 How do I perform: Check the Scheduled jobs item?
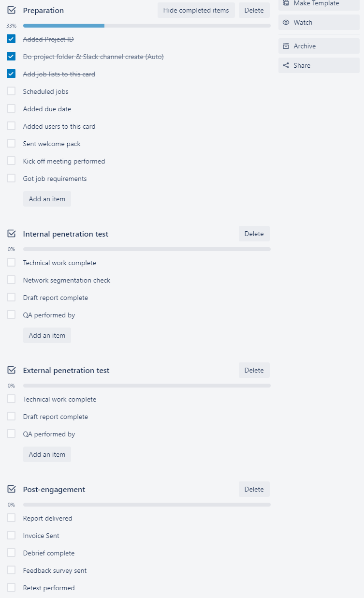[11, 90]
